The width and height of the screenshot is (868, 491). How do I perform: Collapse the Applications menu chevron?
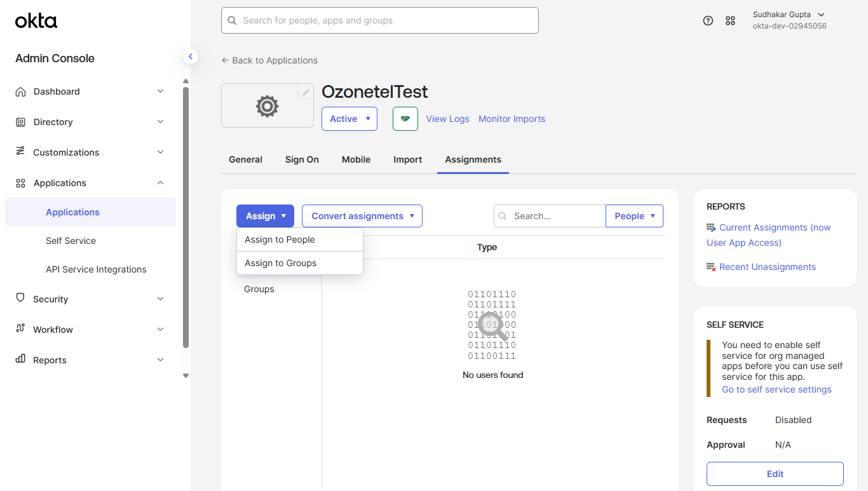click(x=160, y=182)
